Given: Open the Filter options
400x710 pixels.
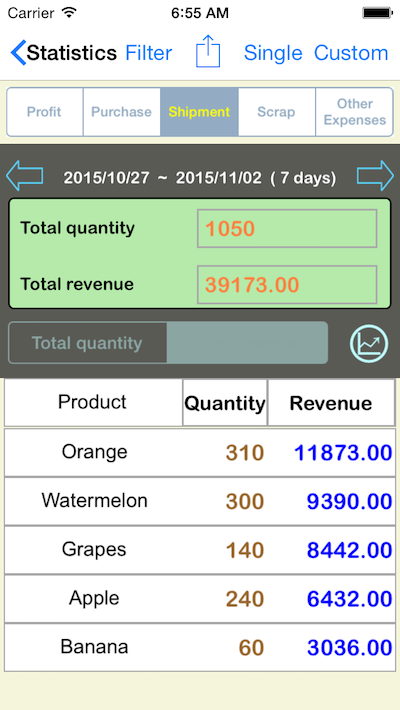Looking at the screenshot, I should 149,53.
